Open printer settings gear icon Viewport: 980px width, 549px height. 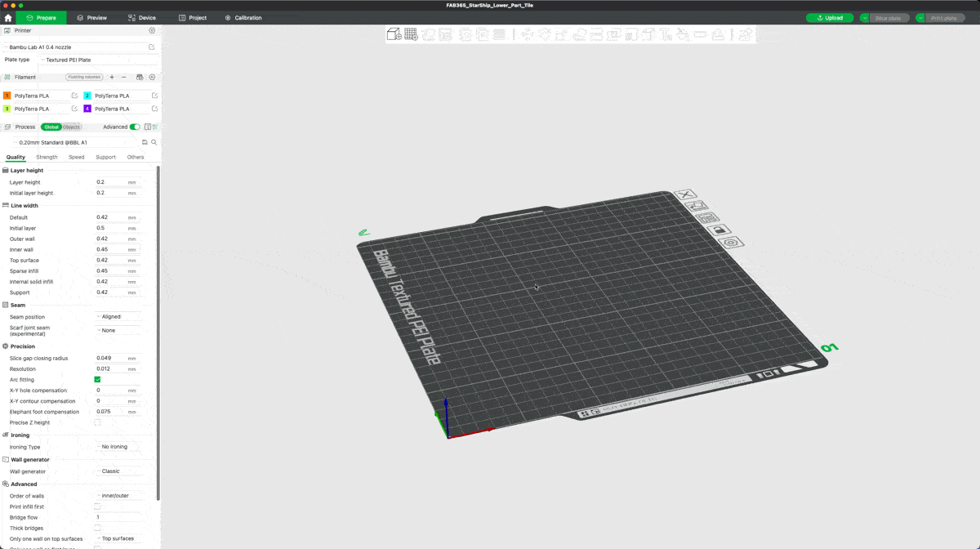pos(152,30)
